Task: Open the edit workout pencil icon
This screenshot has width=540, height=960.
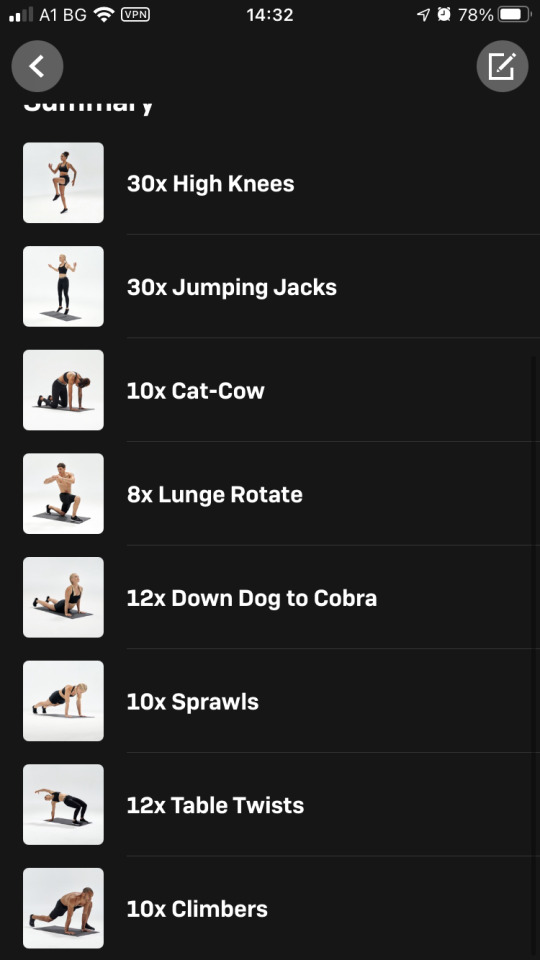Action: point(503,66)
